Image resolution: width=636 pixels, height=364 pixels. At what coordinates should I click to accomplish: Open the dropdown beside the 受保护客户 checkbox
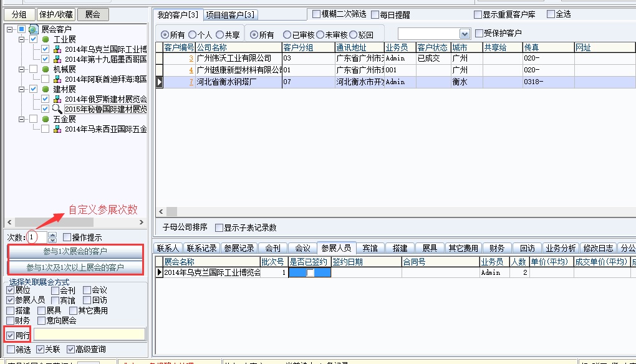tap(465, 34)
